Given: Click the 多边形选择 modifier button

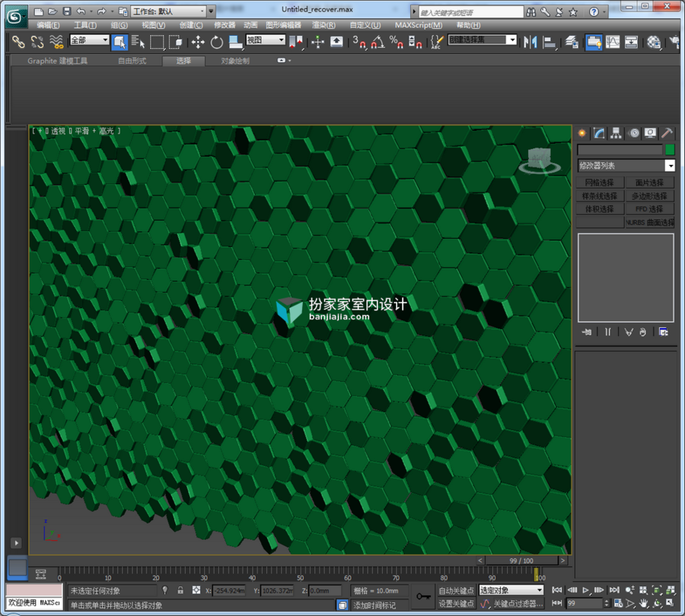Looking at the screenshot, I should tap(650, 196).
